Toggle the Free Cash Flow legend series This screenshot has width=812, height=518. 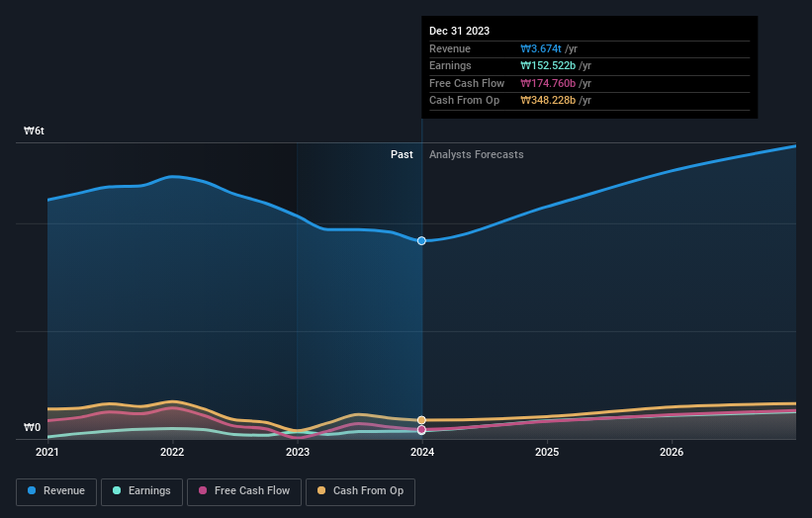tap(244, 491)
